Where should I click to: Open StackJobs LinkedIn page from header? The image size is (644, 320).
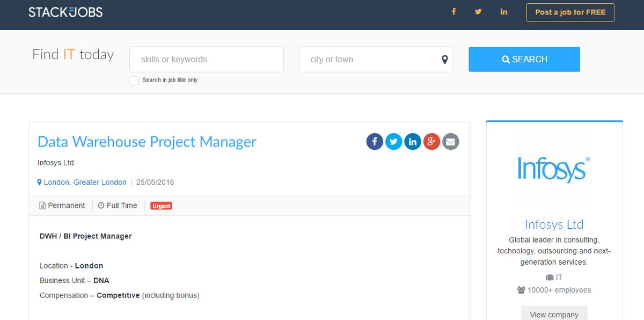click(x=503, y=11)
